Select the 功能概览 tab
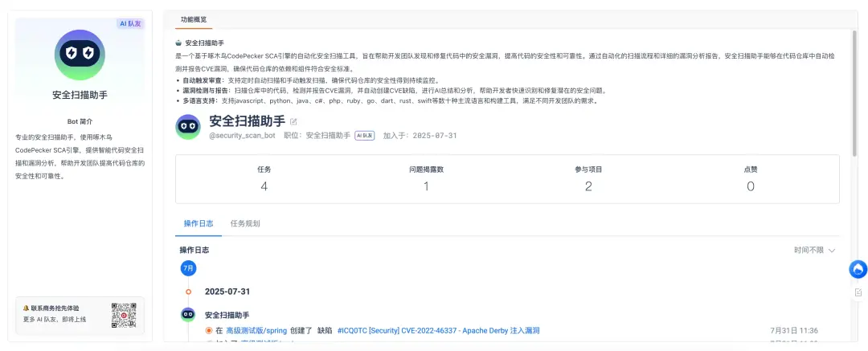This screenshot has height=351, width=868. coord(194,19)
